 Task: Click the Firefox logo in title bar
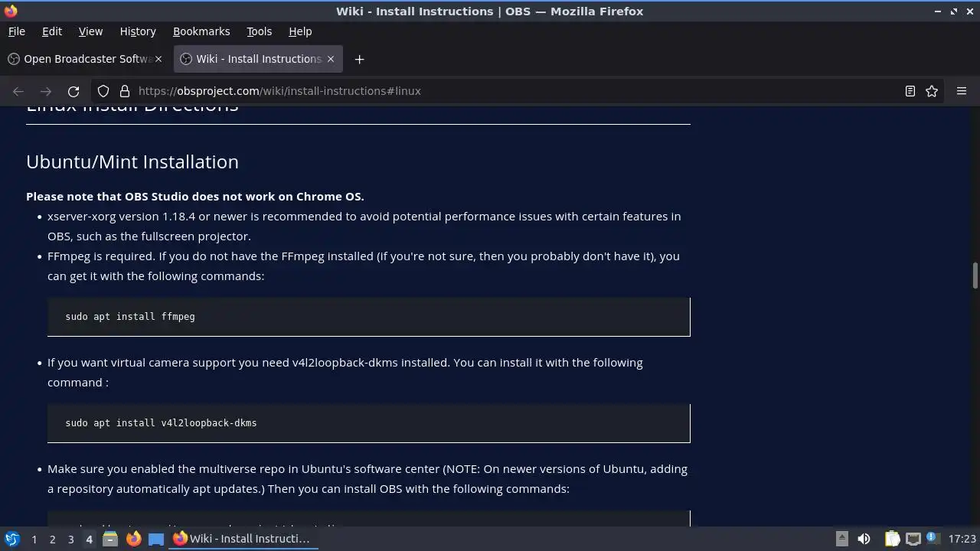(x=11, y=11)
